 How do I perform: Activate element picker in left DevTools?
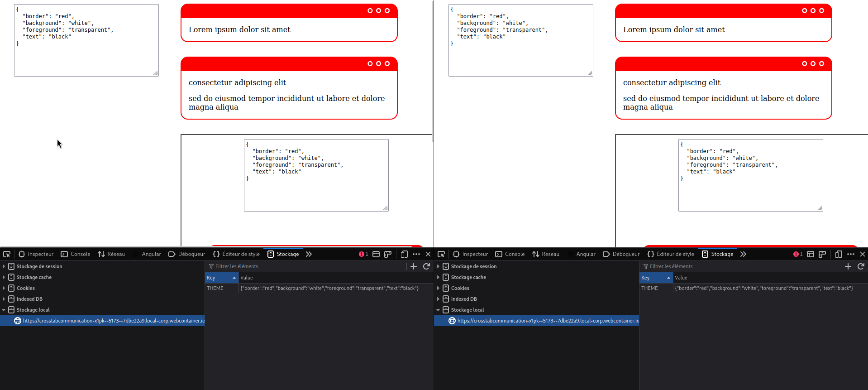7,254
